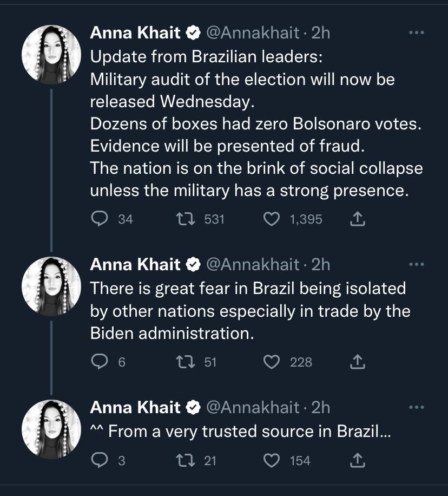Open the avatar beside the third tweet
Screen dimensions: 448x496
(51, 429)
